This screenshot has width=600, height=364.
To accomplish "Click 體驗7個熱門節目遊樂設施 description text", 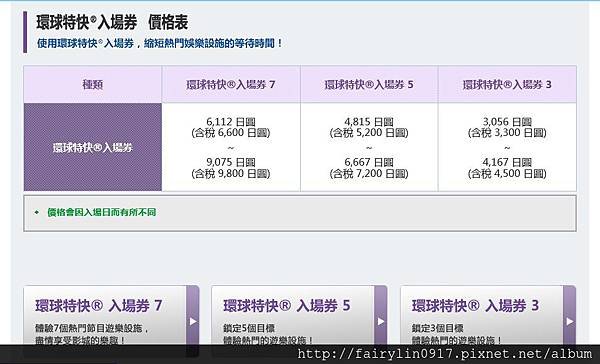I will point(92,328).
